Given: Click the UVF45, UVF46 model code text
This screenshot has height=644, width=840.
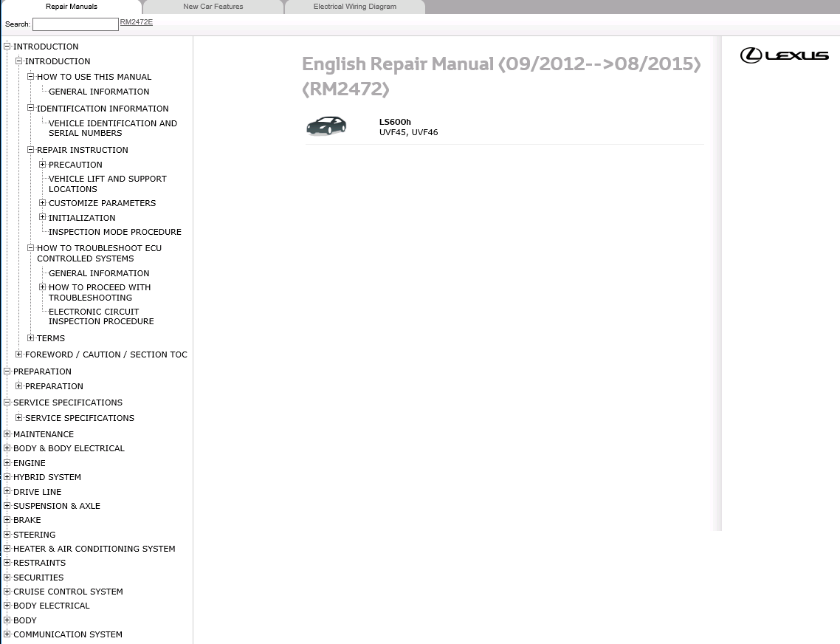Looking at the screenshot, I should click(409, 132).
